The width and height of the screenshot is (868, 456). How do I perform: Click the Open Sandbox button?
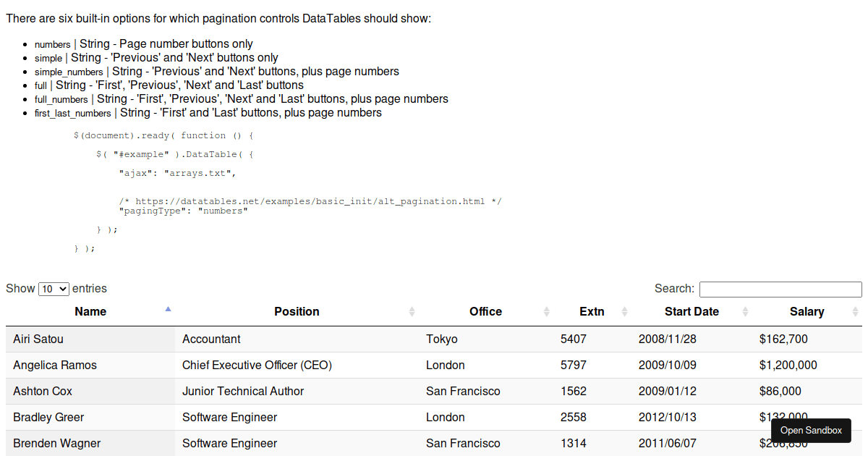pos(811,430)
